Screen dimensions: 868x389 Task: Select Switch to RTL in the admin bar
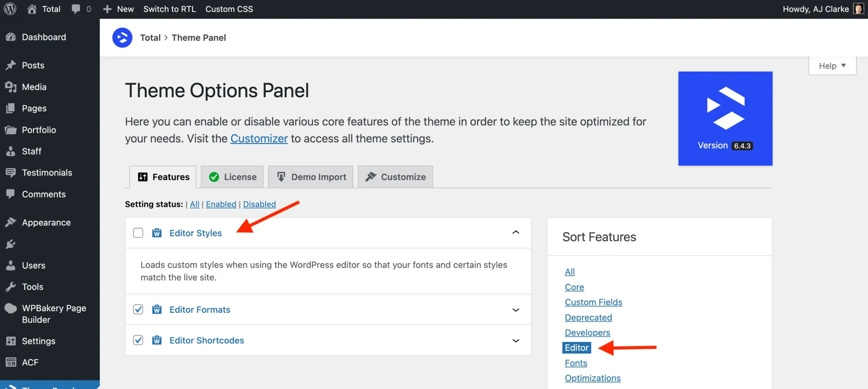tap(170, 9)
